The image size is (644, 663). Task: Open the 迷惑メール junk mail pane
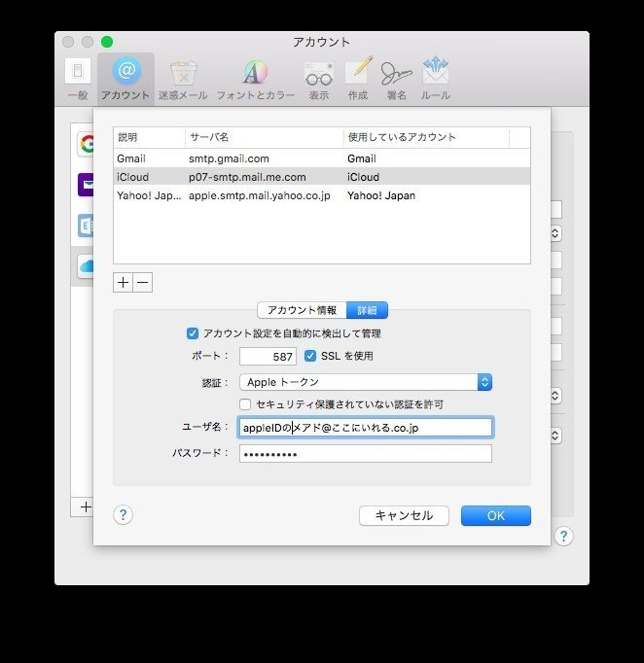coord(183,79)
